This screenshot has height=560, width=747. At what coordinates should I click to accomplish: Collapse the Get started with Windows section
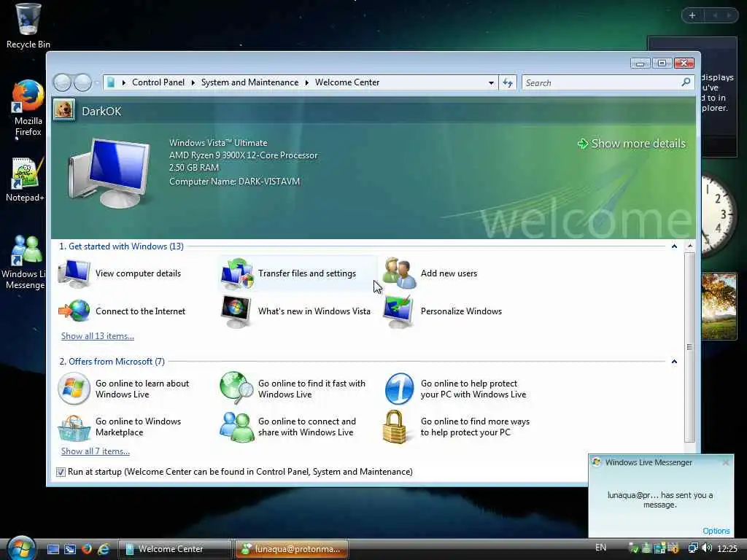(x=674, y=246)
